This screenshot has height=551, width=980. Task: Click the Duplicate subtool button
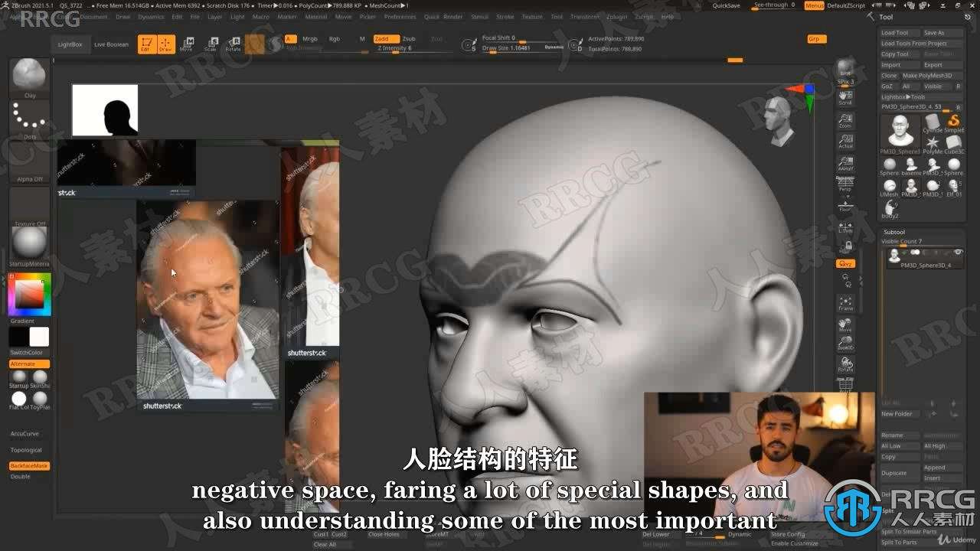coord(900,473)
